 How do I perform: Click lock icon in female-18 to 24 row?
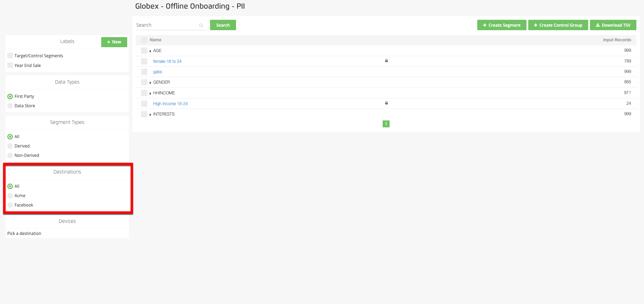[x=386, y=61]
